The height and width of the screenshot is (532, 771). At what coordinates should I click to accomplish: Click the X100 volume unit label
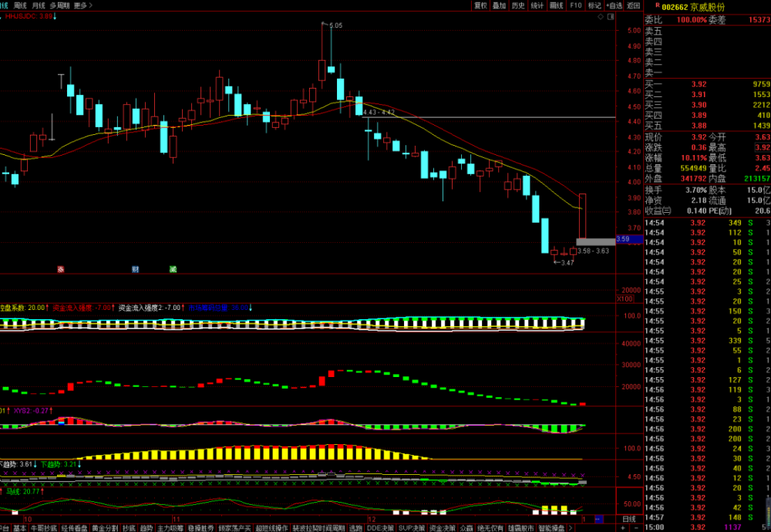625,299
